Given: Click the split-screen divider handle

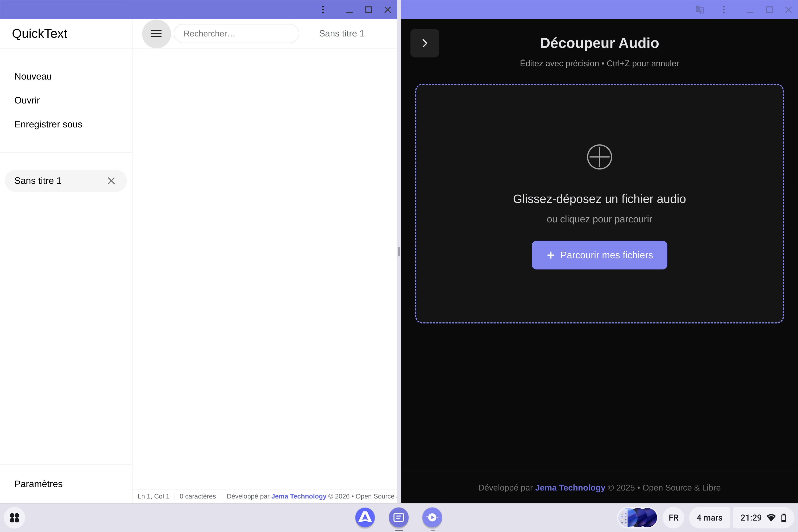Looking at the screenshot, I should 399,252.
